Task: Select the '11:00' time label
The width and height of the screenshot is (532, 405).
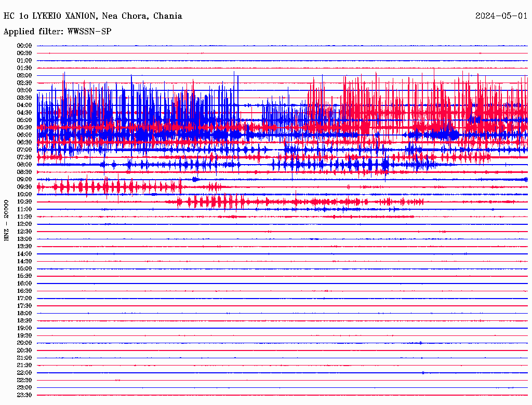Action: click(24, 209)
